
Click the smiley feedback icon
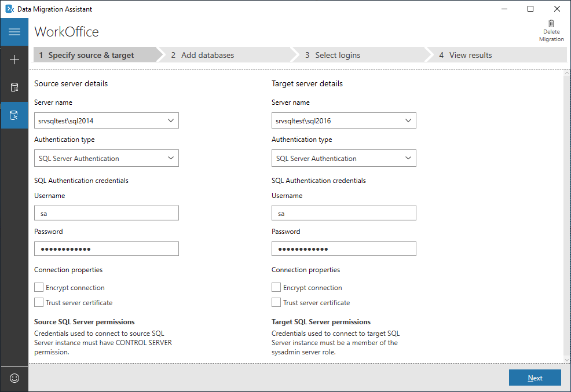14,378
